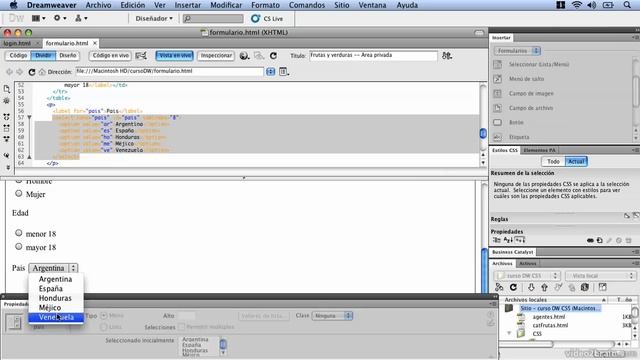Collapse the CSS folder in files tree

pyautogui.click(x=509, y=333)
